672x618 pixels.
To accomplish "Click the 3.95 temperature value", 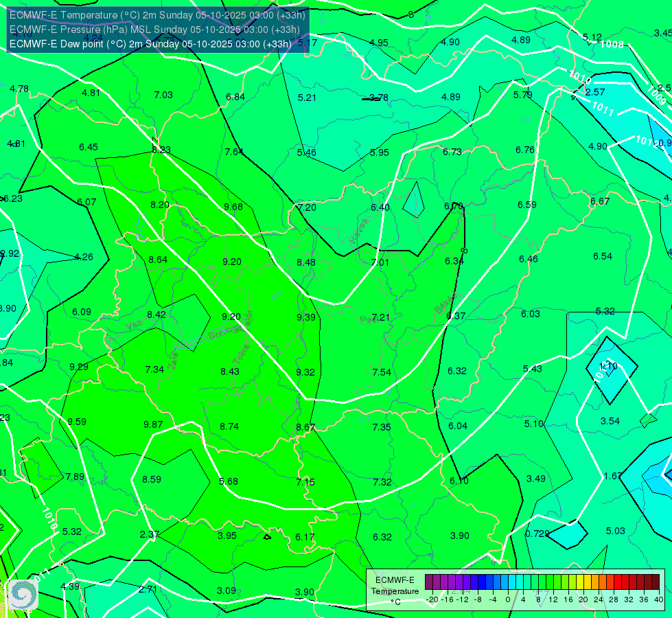I will coord(227,535).
